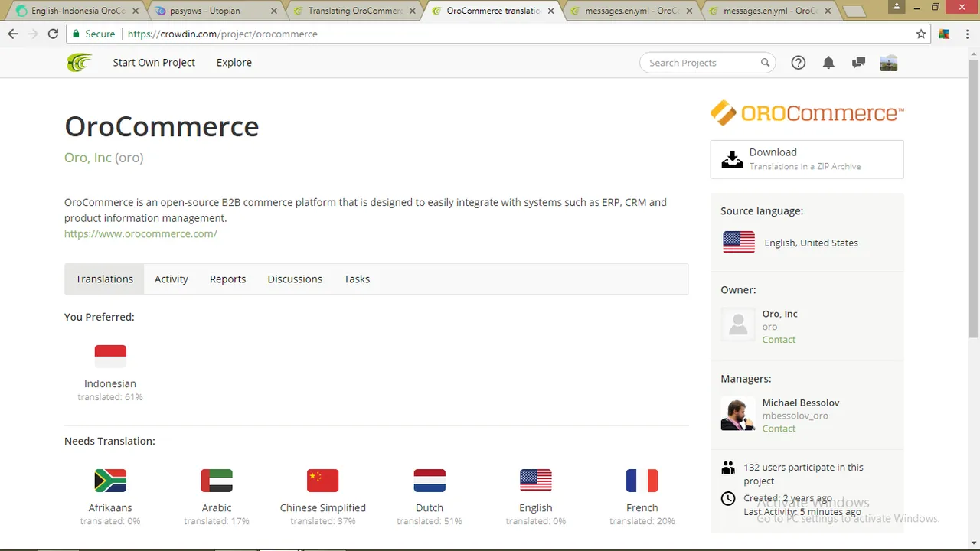Click the Secure padlock indicator
Screen dimensions: 980x551
point(93,34)
